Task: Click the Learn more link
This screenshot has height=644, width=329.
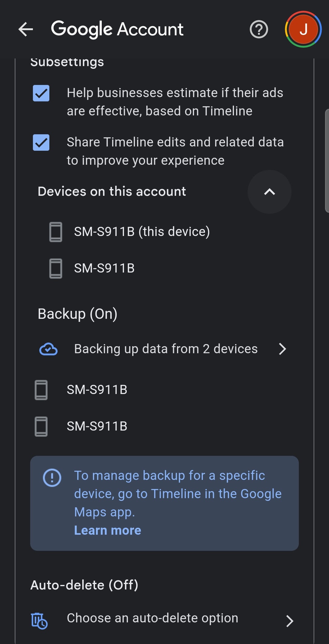Action: pyautogui.click(x=108, y=530)
